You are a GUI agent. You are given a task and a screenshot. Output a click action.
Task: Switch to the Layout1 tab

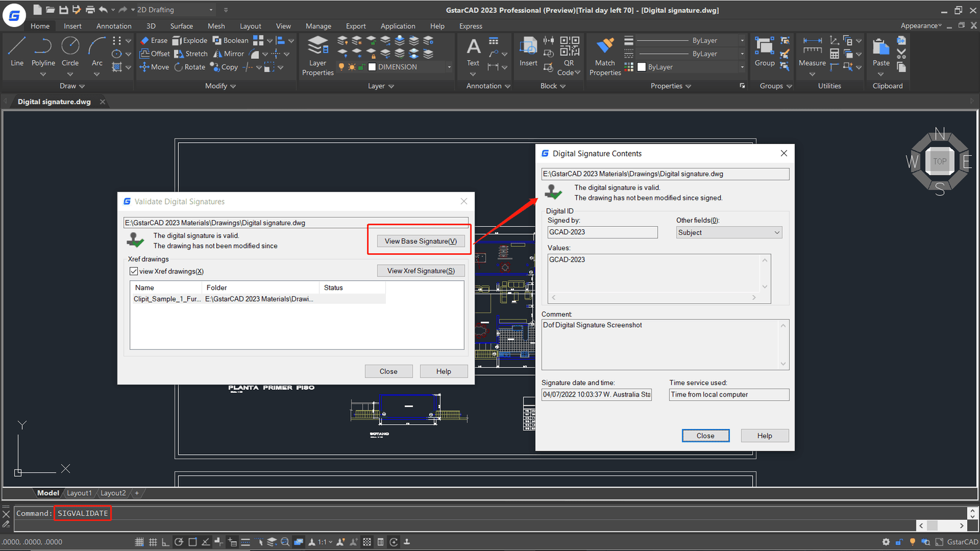(79, 493)
